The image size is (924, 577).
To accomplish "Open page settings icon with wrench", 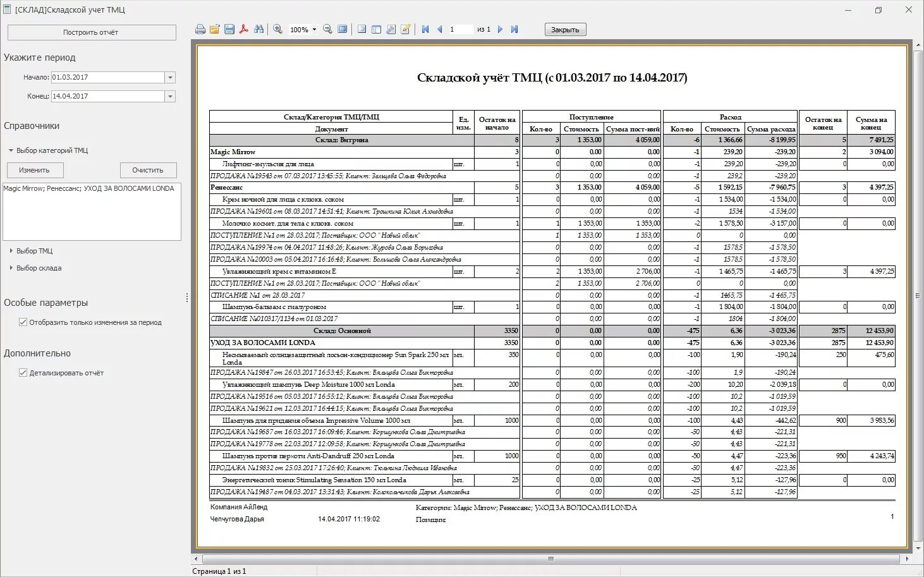I will 391,30.
